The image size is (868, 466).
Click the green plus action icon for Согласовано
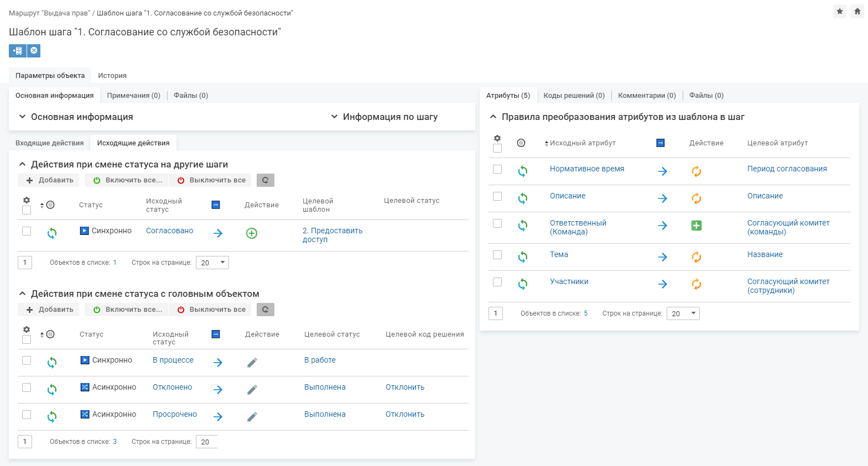252,233
